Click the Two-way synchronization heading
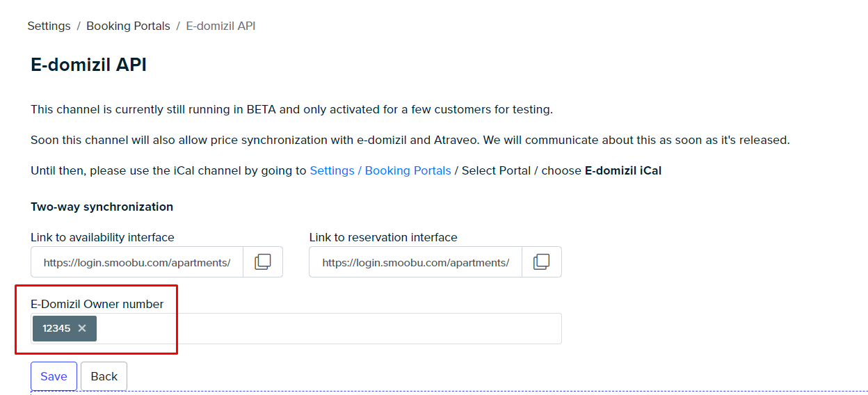 click(102, 207)
